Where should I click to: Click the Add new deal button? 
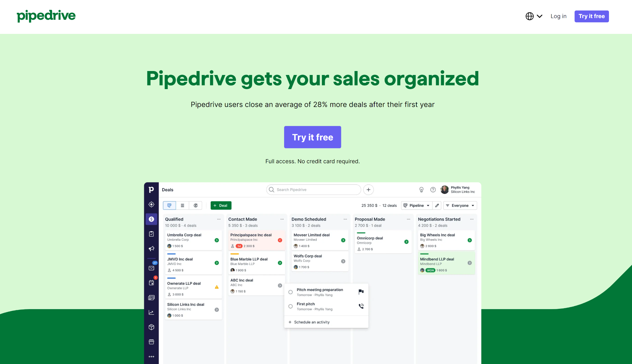click(221, 205)
